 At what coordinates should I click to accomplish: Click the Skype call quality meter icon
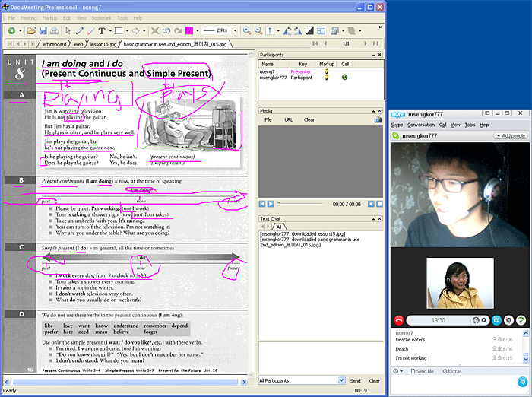(x=521, y=320)
